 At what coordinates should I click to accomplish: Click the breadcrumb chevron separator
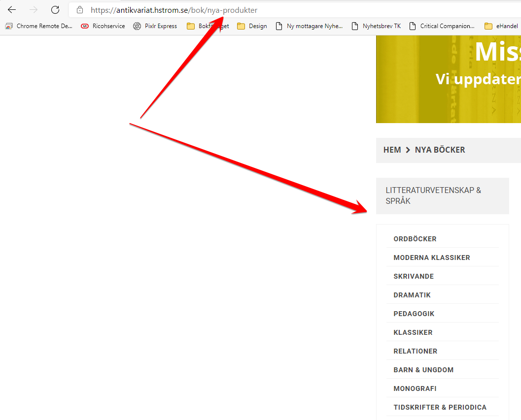click(x=408, y=150)
